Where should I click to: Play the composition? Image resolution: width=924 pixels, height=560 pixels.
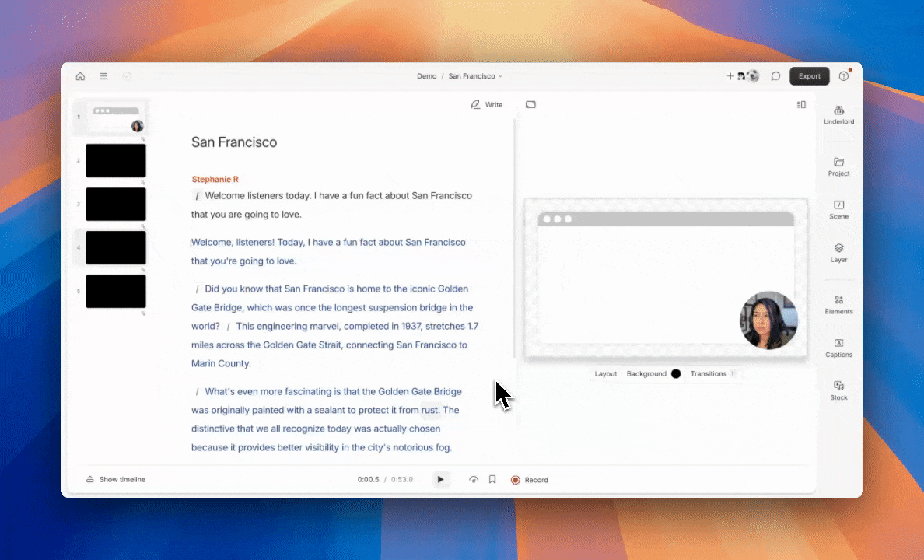pyautogui.click(x=440, y=480)
